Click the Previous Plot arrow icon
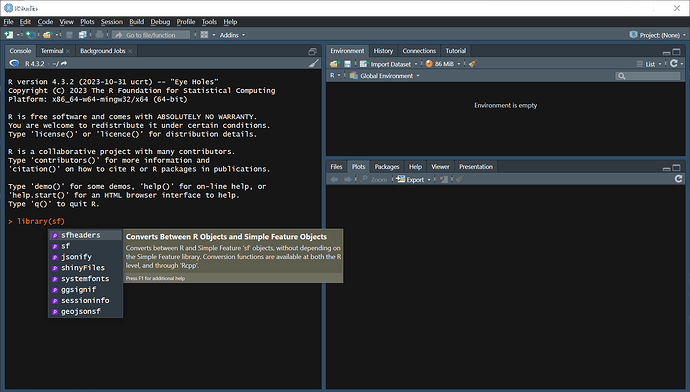This screenshot has height=392, width=690. point(334,179)
